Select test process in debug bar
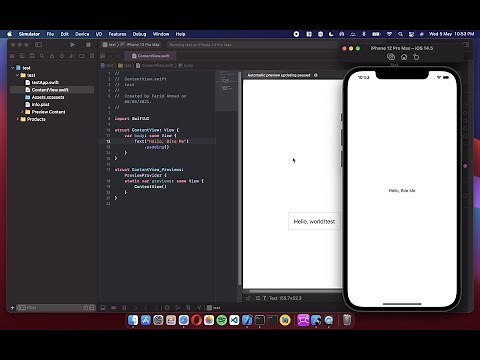The height and width of the screenshot is (360, 480). click(213, 308)
